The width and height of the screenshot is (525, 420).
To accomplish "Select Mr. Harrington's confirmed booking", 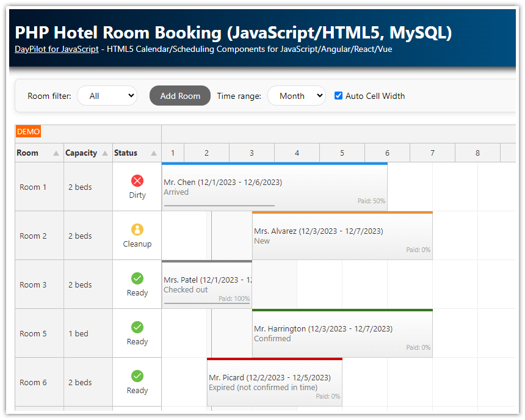I will pos(342,333).
